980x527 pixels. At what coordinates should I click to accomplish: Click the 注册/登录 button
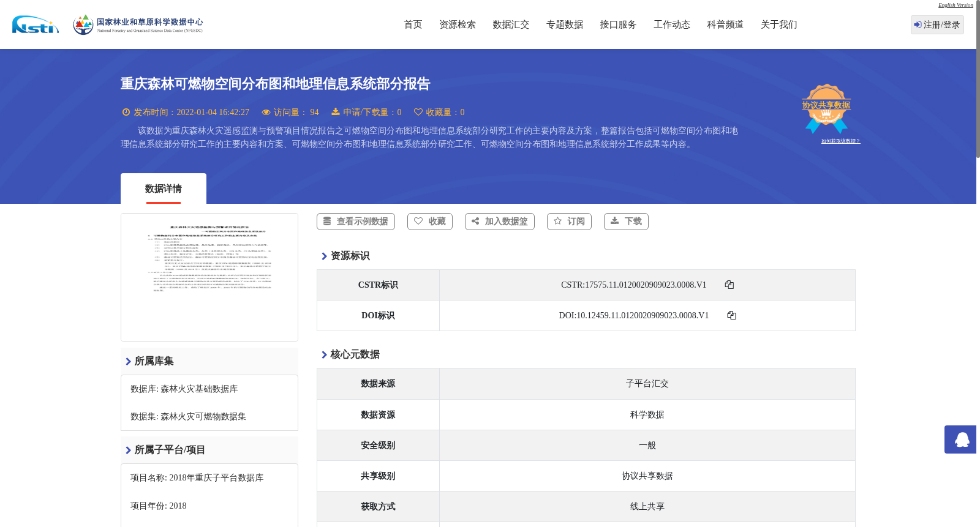point(937,24)
